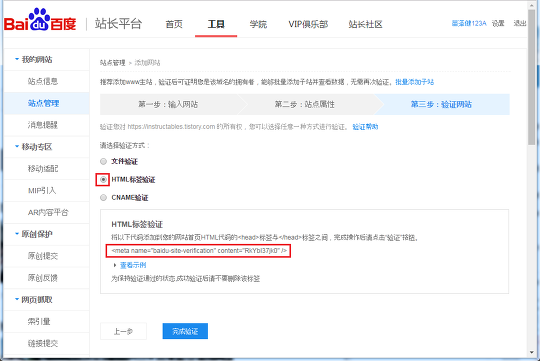
Task: Click step 第三步:验证网站
Action: [441, 104]
